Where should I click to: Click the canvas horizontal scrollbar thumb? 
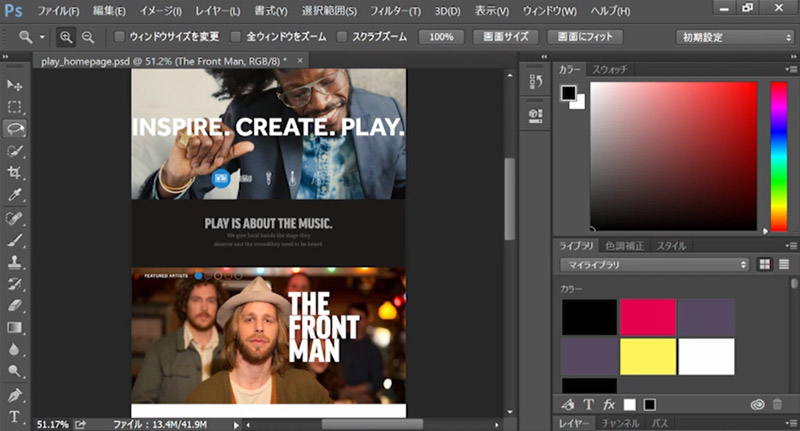click(x=372, y=424)
